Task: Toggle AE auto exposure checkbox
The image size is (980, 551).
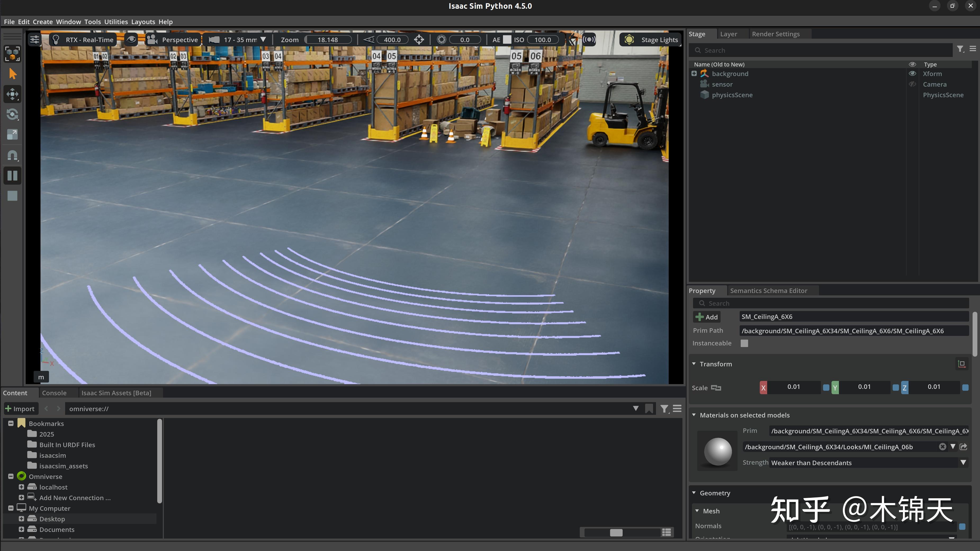Action: 507,39
